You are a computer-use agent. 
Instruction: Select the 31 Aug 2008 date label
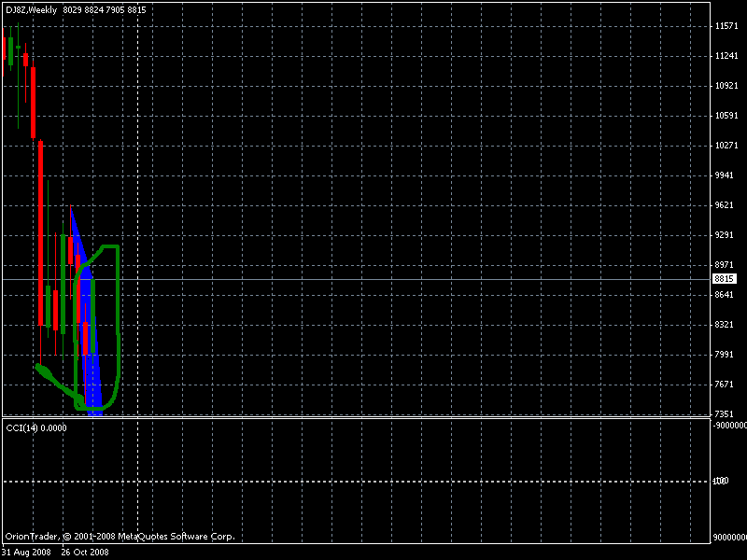(x=26, y=553)
